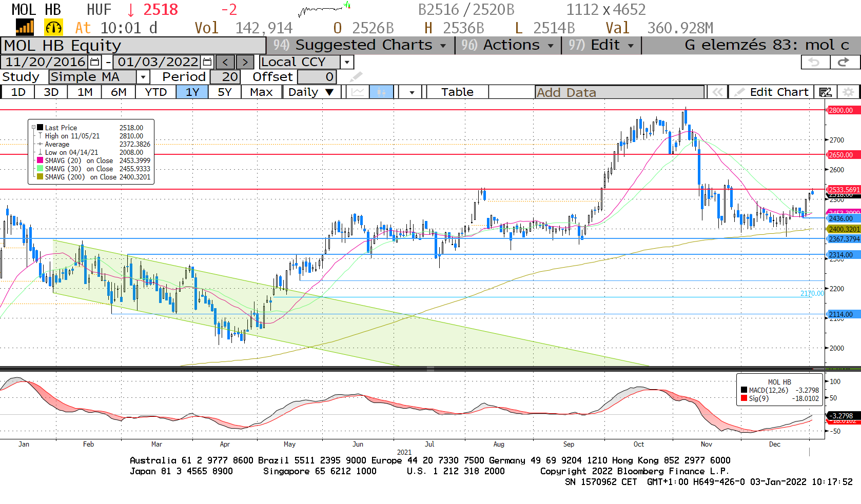Click the 2314.00 price level label

click(x=844, y=255)
